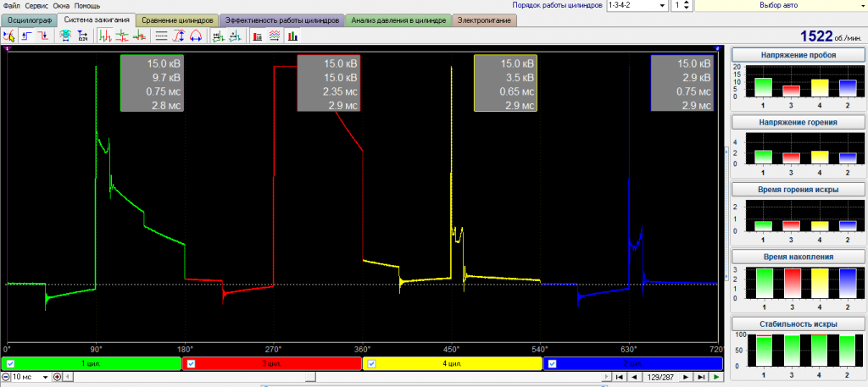The height and width of the screenshot is (387, 868).
Task: Uncheck the 2 цил. checkbox
Action: coord(552,364)
